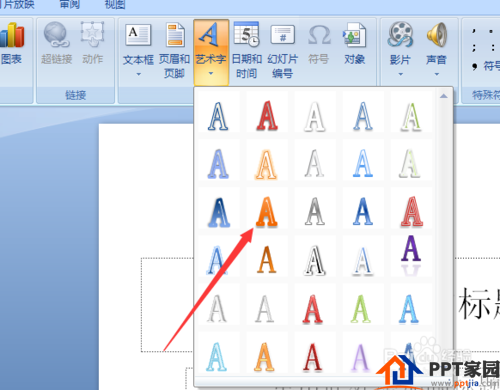This screenshot has height=390, width=500.
Task: Choose light blue sketched WordArt, fourth row first
Action: click(x=218, y=260)
